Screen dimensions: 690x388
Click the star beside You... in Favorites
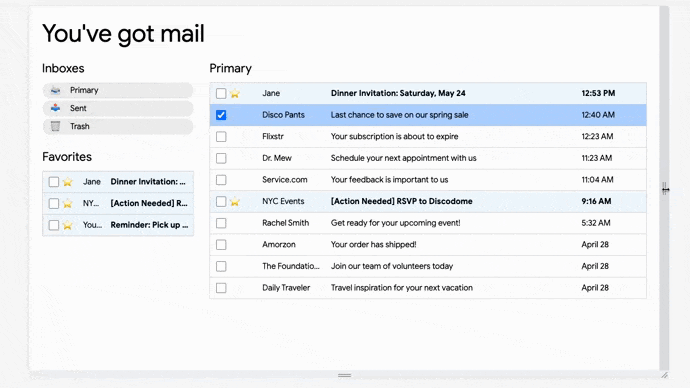(x=67, y=225)
